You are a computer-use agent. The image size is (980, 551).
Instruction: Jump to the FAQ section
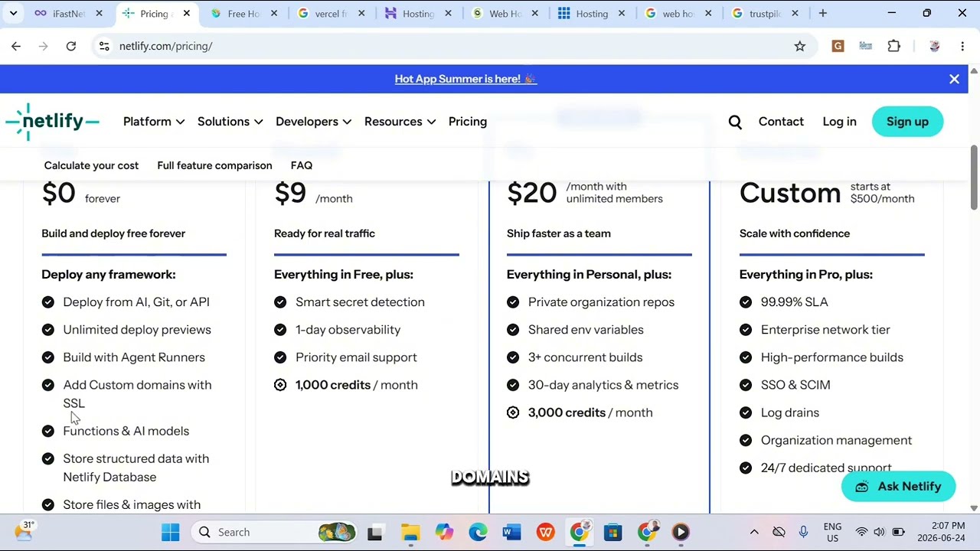[302, 165]
